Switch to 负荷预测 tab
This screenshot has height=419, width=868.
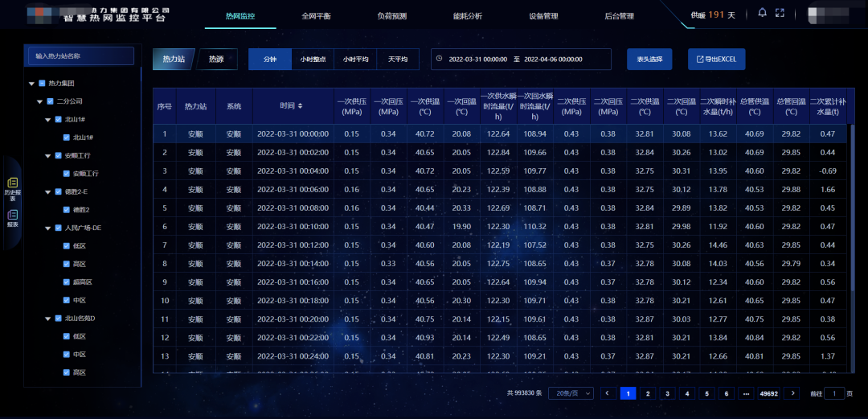pos(392,16)
